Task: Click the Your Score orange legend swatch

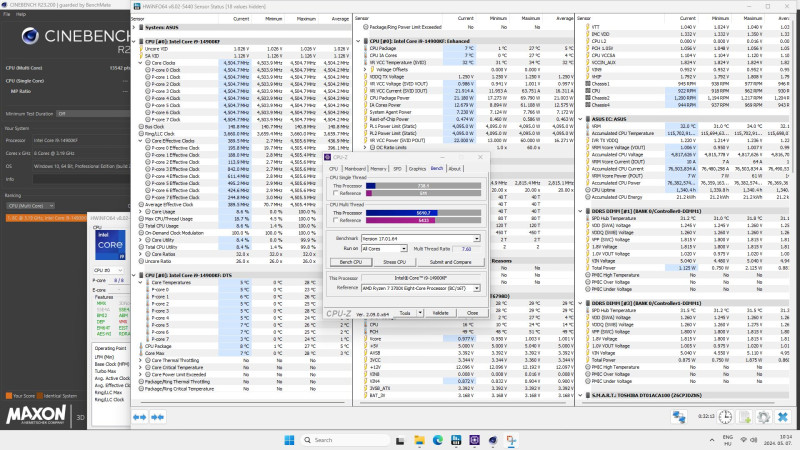Action: pos(9,395)
